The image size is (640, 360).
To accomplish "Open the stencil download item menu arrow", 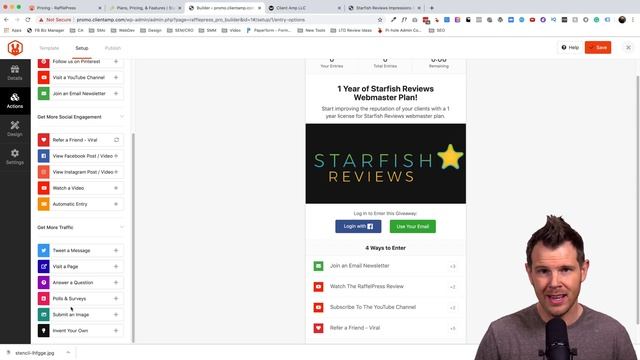I will point(68,353).
